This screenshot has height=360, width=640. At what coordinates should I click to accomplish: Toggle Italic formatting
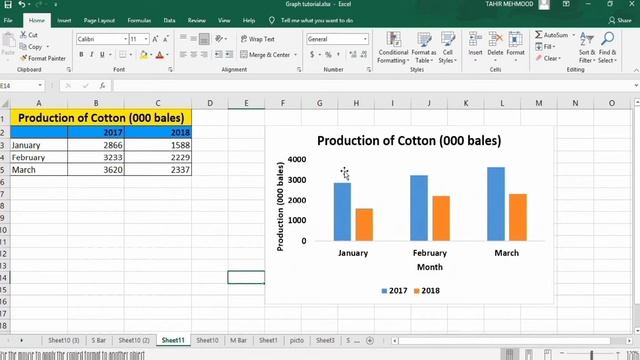[91, 55]
